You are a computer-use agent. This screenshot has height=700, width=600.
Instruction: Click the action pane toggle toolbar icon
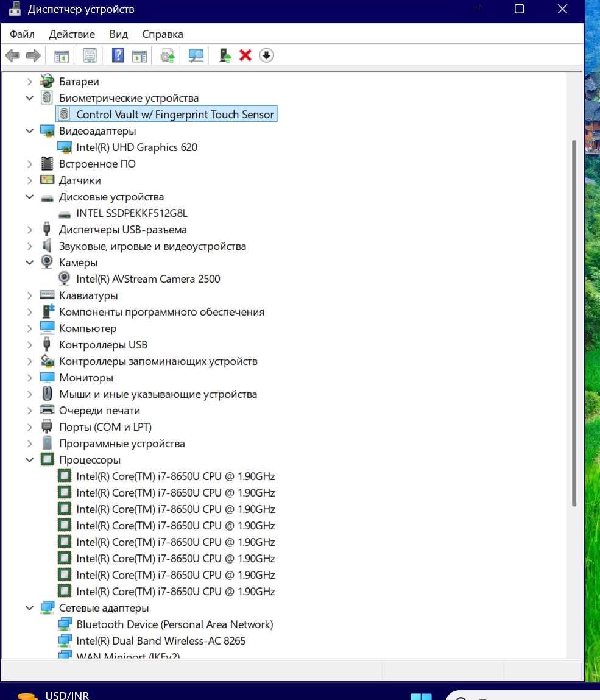139,56
